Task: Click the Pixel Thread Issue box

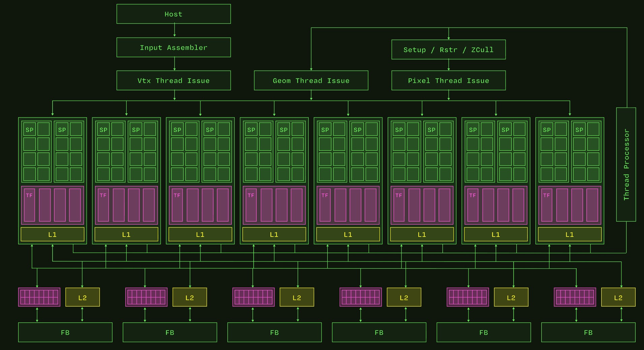Action: coord(448,80)
